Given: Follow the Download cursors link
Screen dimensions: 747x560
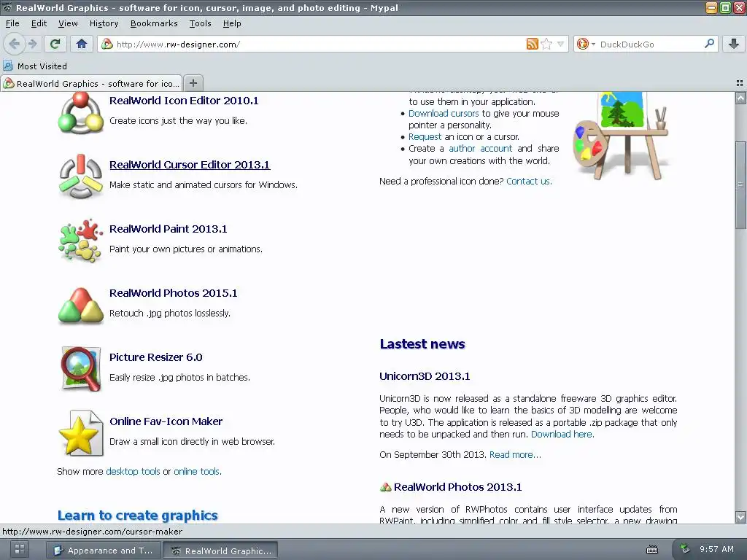Looking at the screenshot, I should [x=444, y=113].
